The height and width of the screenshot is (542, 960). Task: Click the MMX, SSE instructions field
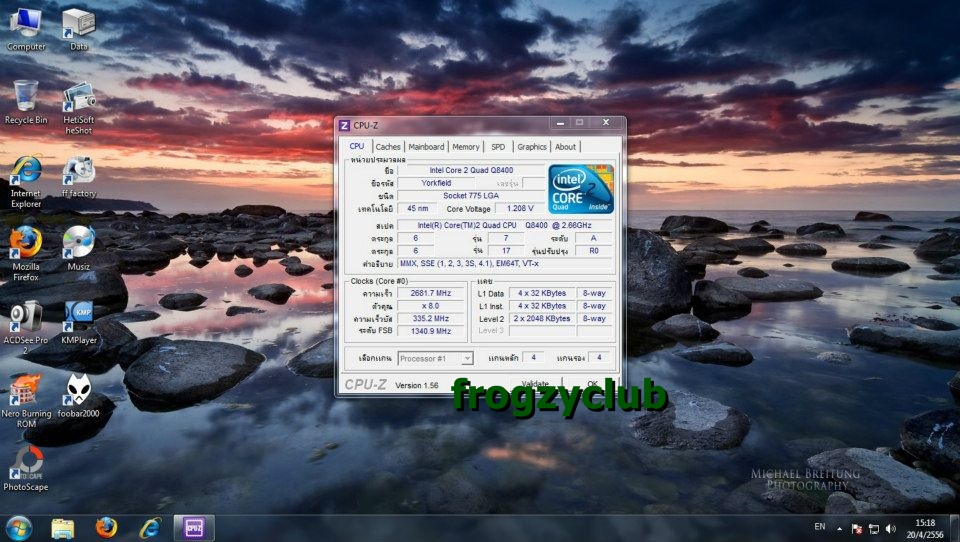[504, 263]
